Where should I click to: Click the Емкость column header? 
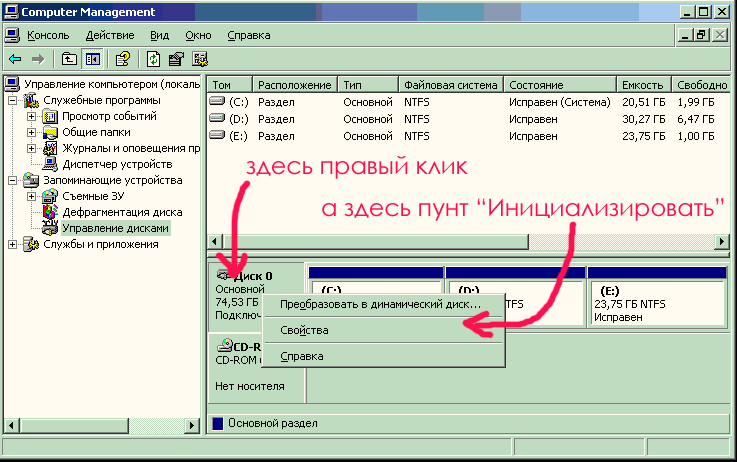642,85
